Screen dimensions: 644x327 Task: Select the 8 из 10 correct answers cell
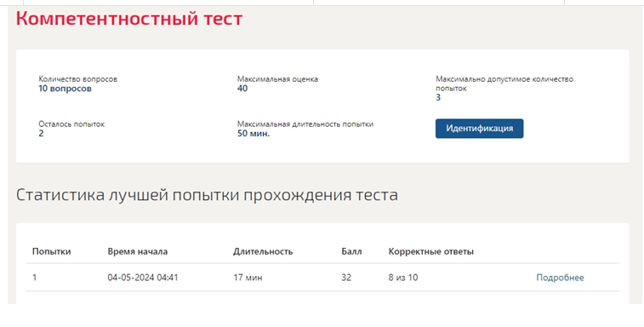tap(403, 278)
